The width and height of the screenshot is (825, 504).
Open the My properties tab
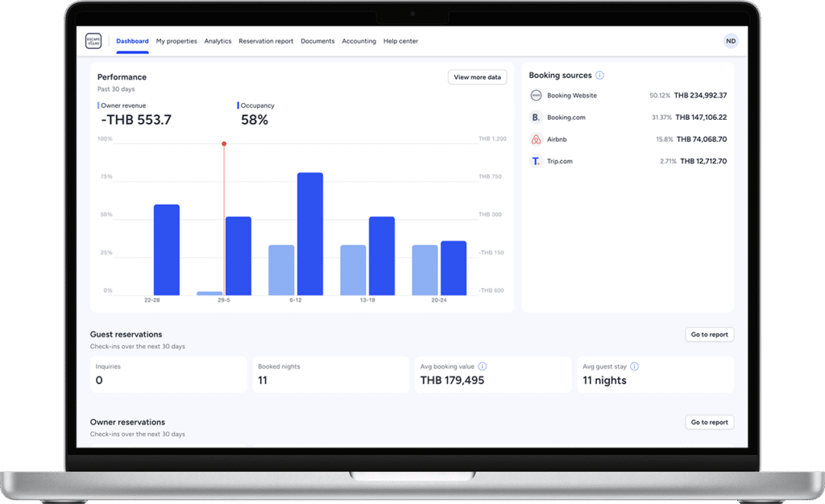176,41
